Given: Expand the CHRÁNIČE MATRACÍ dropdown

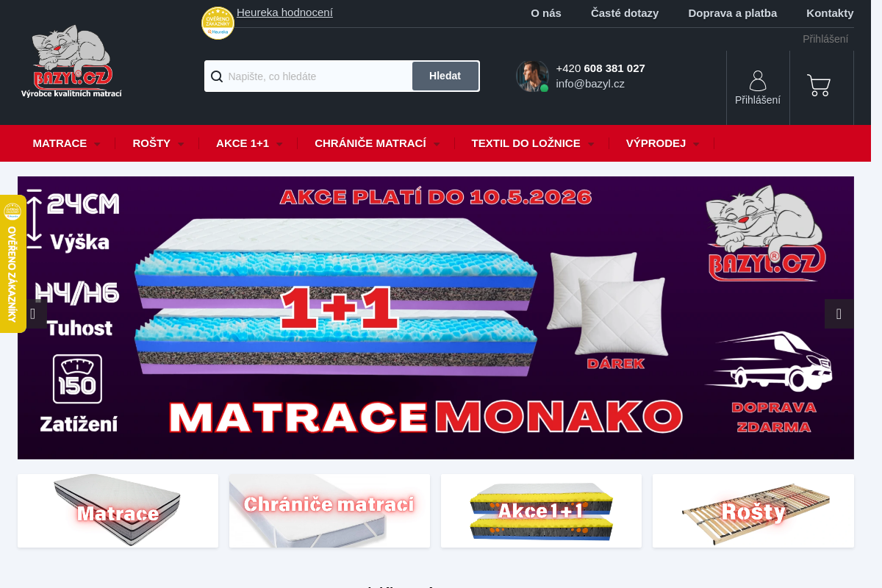Looking at the screenshot, I should pos(377,143).
